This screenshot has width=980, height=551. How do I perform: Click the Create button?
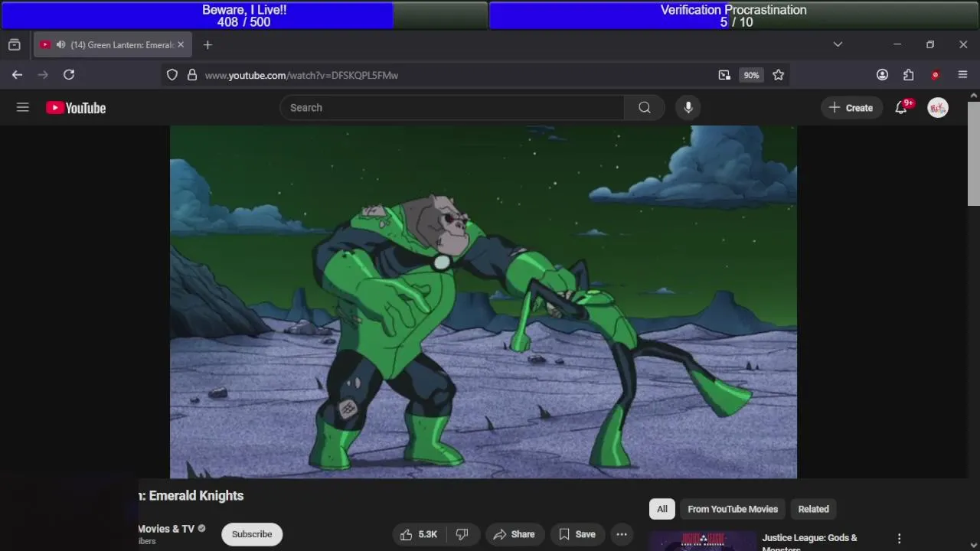851,108
